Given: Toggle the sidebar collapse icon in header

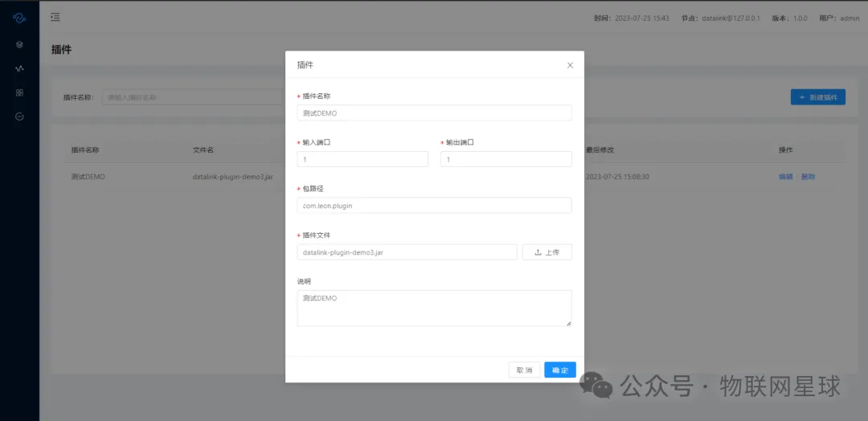Looking at the screenshot, I should [55, 17].
